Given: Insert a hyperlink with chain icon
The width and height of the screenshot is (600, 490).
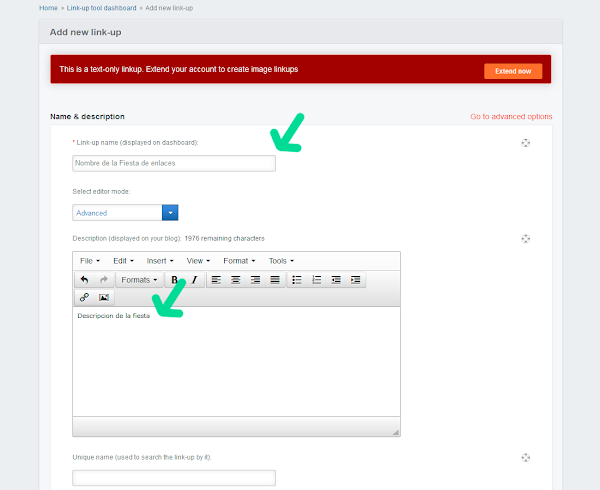Looking at the screenshot, I should [85, 297].
